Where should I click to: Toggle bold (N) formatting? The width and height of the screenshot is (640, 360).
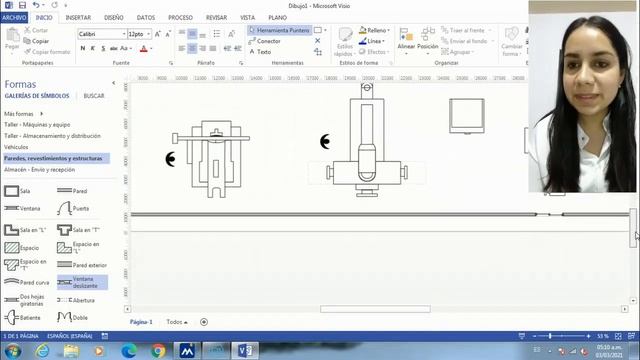tap(83, 49)
